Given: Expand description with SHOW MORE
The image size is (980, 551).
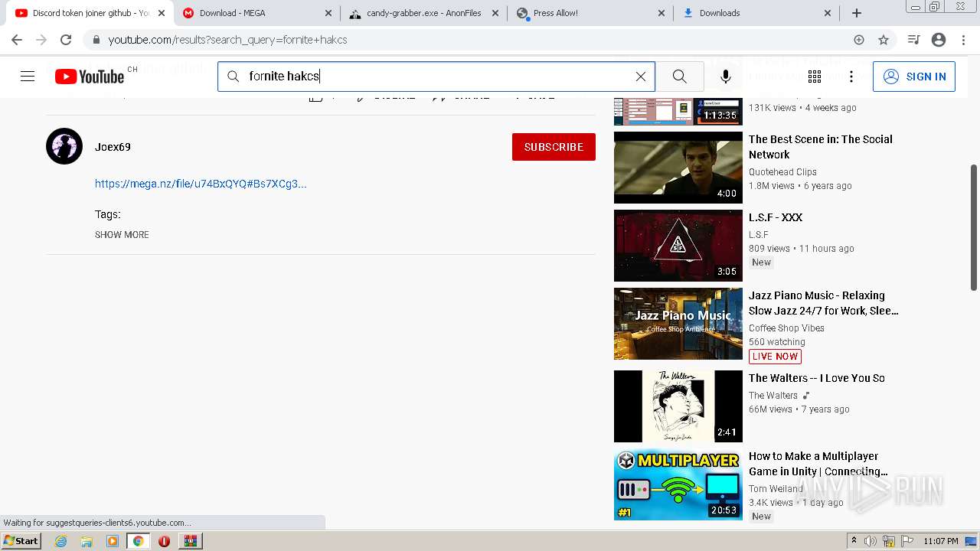Looking at the screenshot, I should click(122, 235).
